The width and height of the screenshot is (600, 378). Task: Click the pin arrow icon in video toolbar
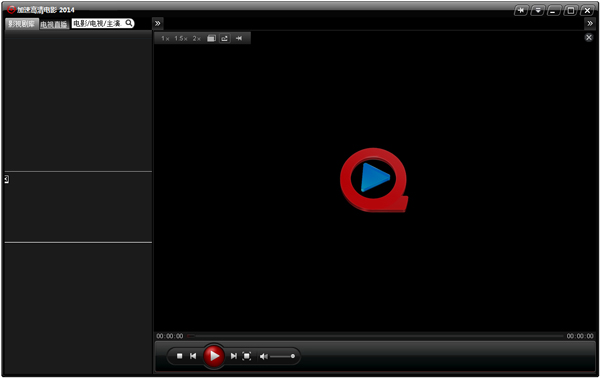coord(239,38)
